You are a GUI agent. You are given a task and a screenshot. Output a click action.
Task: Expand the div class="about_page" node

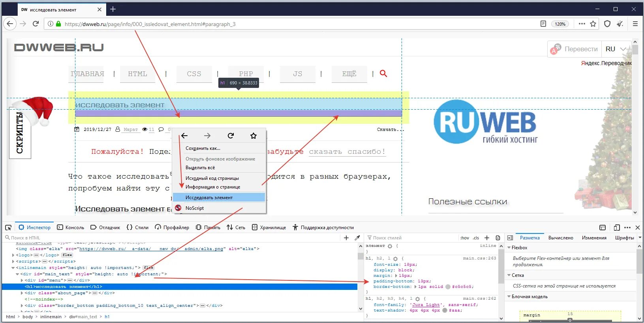pos(22,293)
